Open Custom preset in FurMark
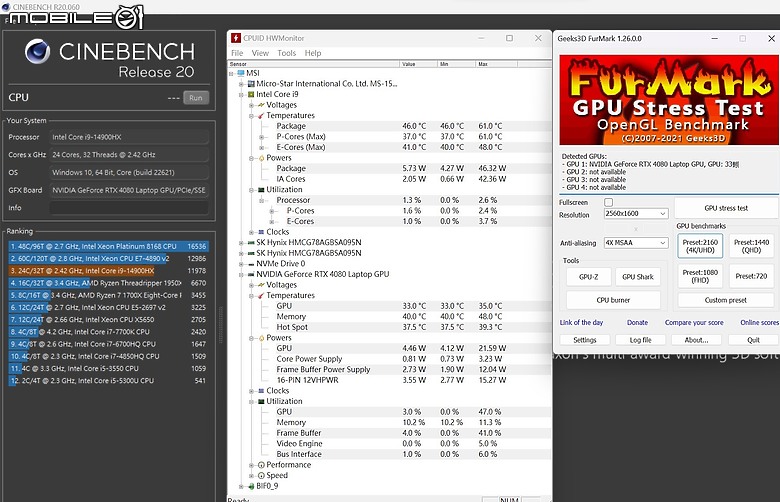This screenshot has width=780, height=502. [725, 300]
